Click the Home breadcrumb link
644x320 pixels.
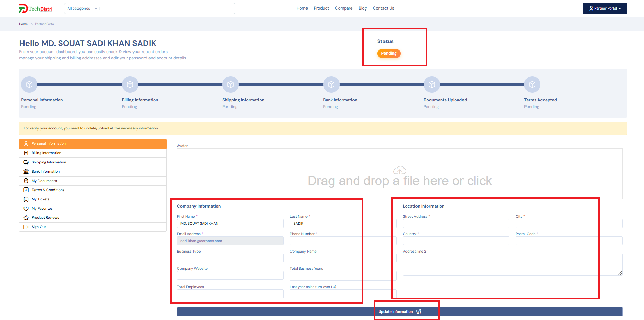pyautogui.click(x=23, y=24)
